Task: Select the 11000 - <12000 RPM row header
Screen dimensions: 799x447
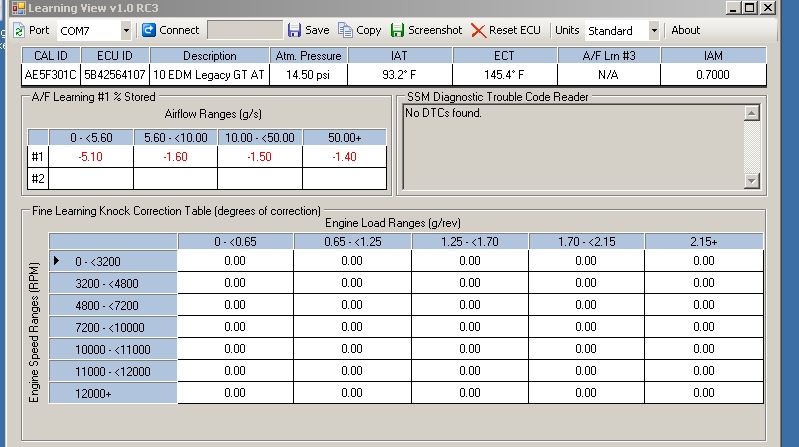Action: (x=113, y=372)
